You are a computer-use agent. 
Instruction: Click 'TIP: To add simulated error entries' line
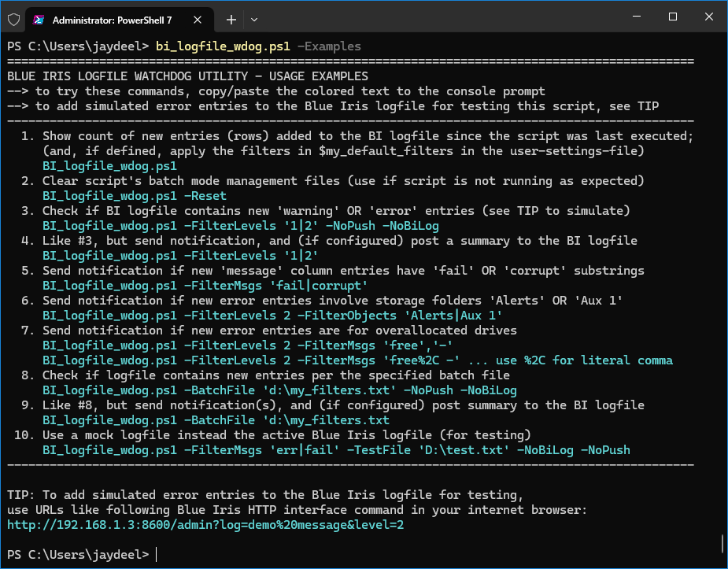click(265, 495)
